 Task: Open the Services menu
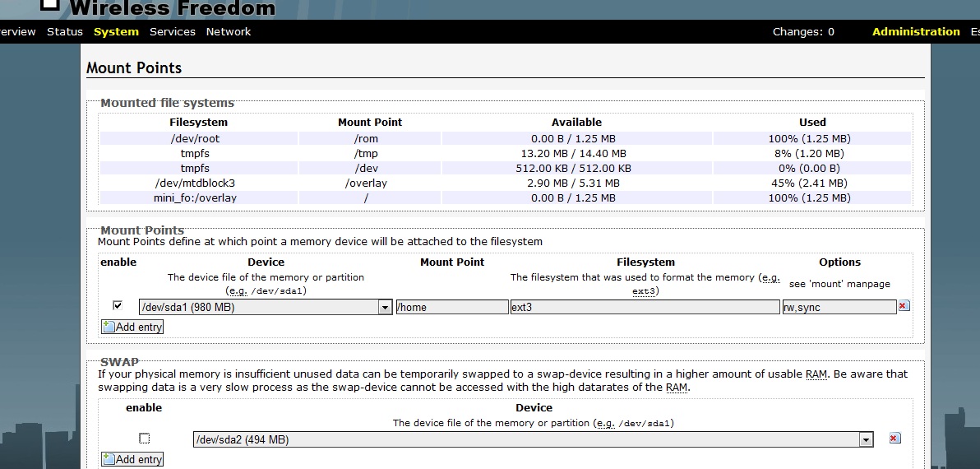(173, 32)
